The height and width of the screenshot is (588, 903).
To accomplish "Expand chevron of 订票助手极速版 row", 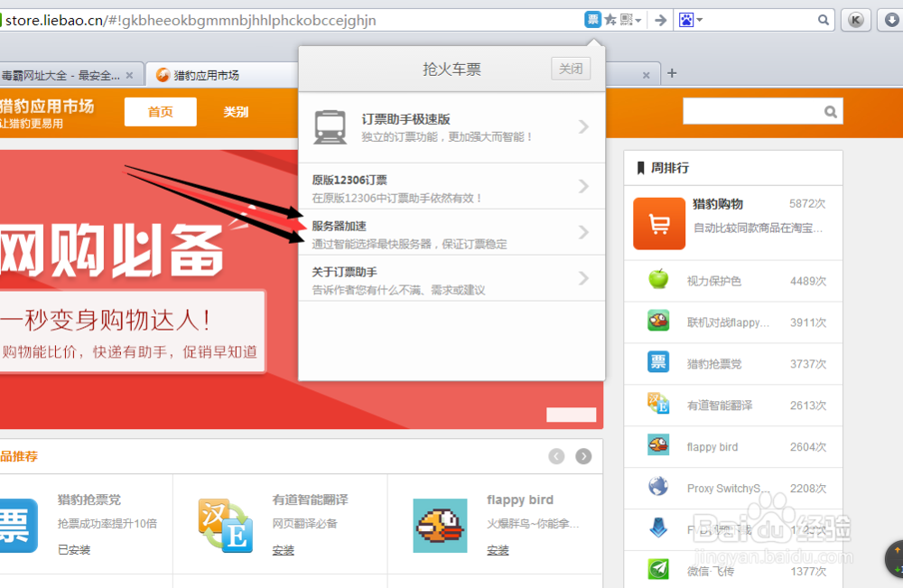I will pyautogui.click(x=583, y=126).
